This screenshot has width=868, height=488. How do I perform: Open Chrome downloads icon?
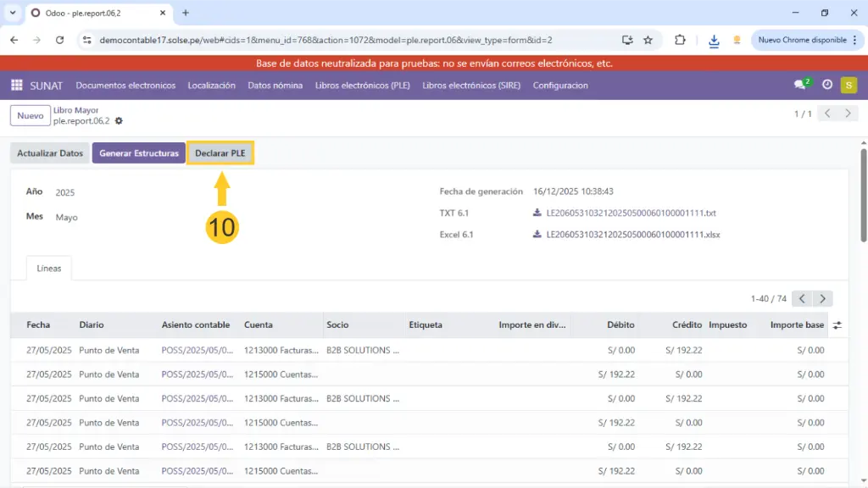pos(714,40)
